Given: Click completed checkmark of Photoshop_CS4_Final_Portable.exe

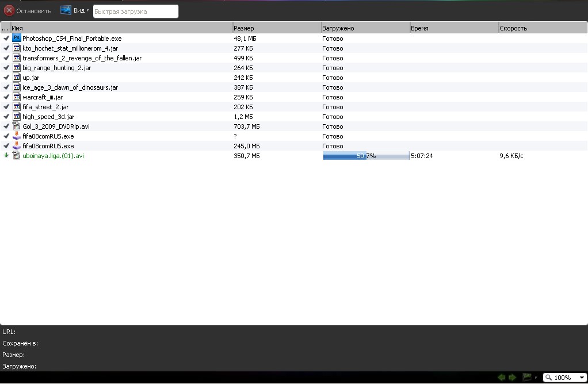Looking at the screenshot, I should pos(6,38).
